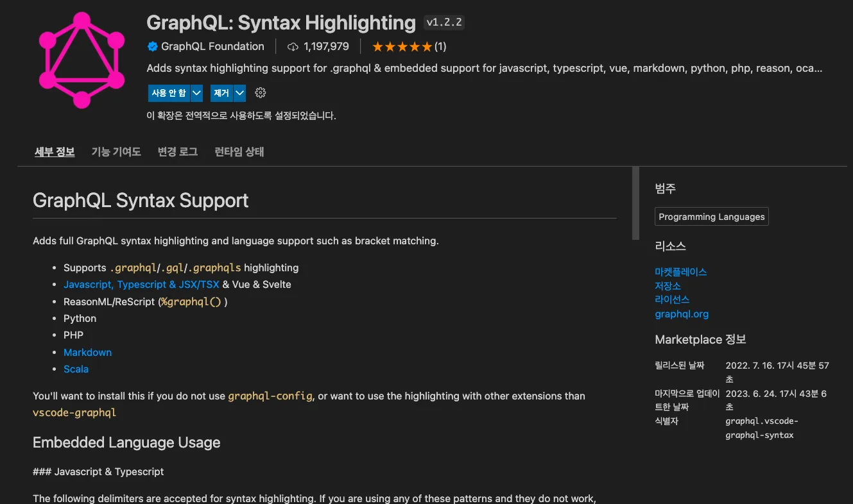
Task: Click the PHP list item
Action: 74,335
